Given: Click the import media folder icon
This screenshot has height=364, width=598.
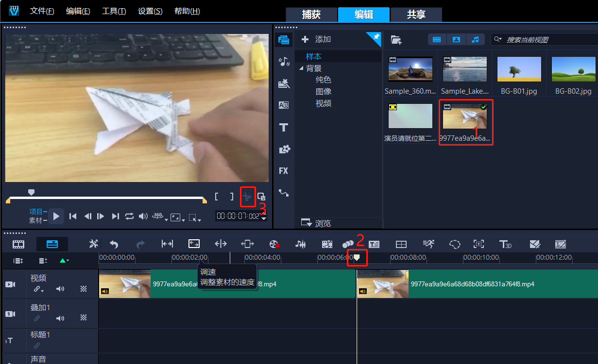Looking at the screenshot, I should click(396, 40).
